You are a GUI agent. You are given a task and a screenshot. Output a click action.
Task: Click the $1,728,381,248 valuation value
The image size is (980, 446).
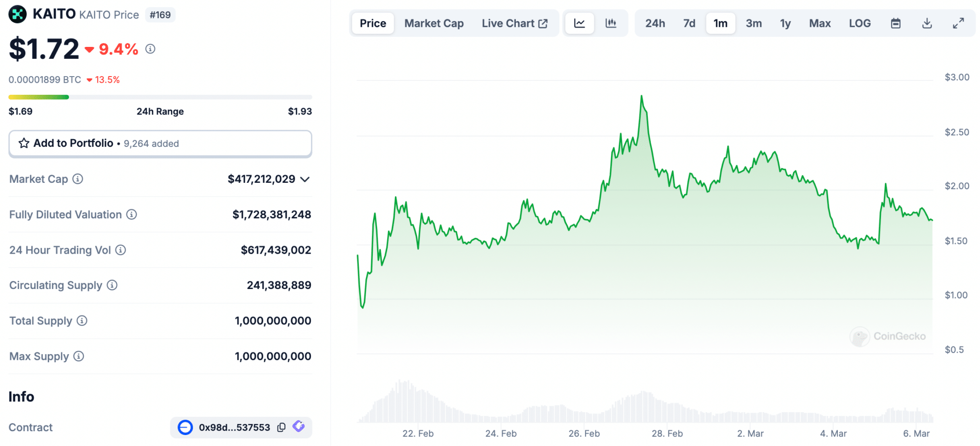click(272, 214)
